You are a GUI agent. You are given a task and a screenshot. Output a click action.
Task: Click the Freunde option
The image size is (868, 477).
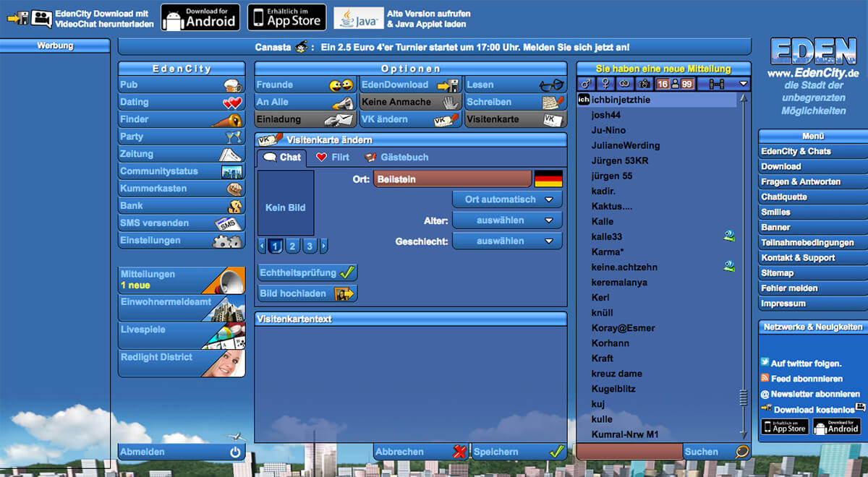pyautogui.click(x=306, y=85)
